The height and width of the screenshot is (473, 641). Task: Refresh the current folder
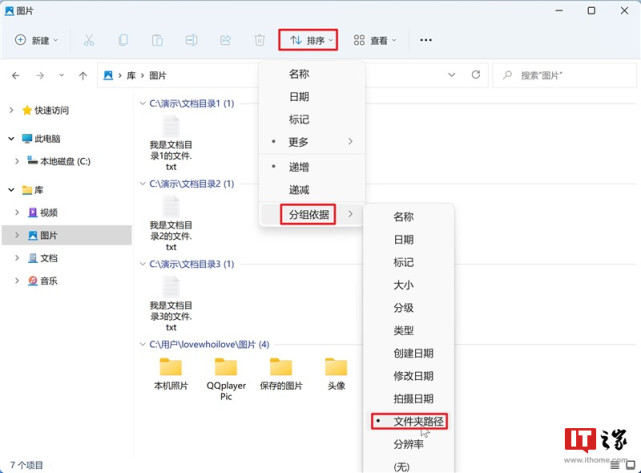click(x=476, y=75)
